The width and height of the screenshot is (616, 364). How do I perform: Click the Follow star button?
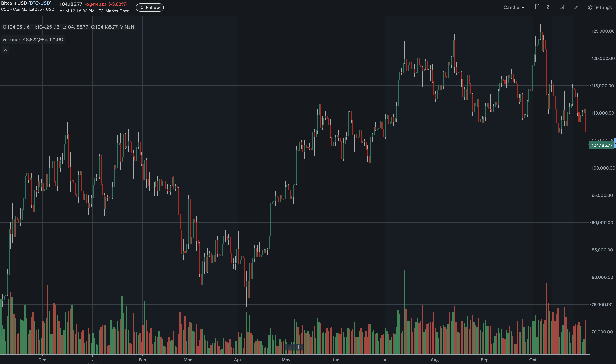(x=150, y=8)
